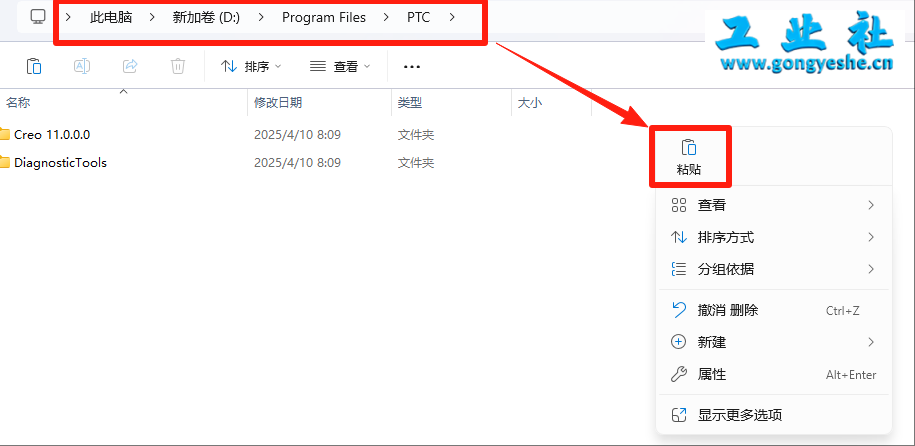Sort by the 类型 column header
Screen dimensions: 915x446
click(x=410, y=103)
